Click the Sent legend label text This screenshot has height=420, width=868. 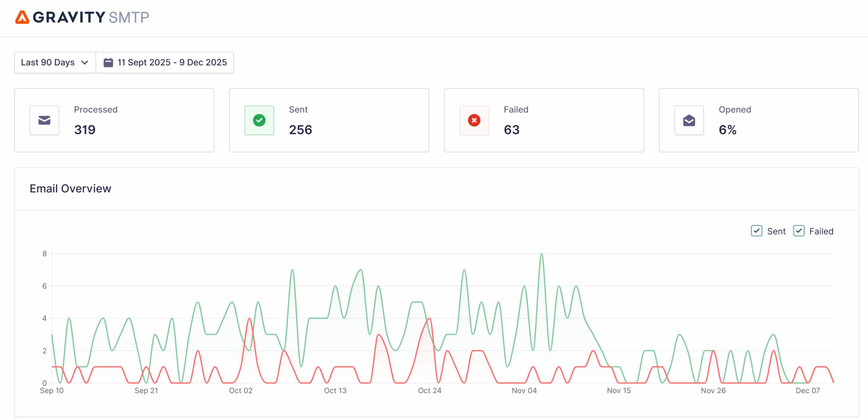pos(776,231)
